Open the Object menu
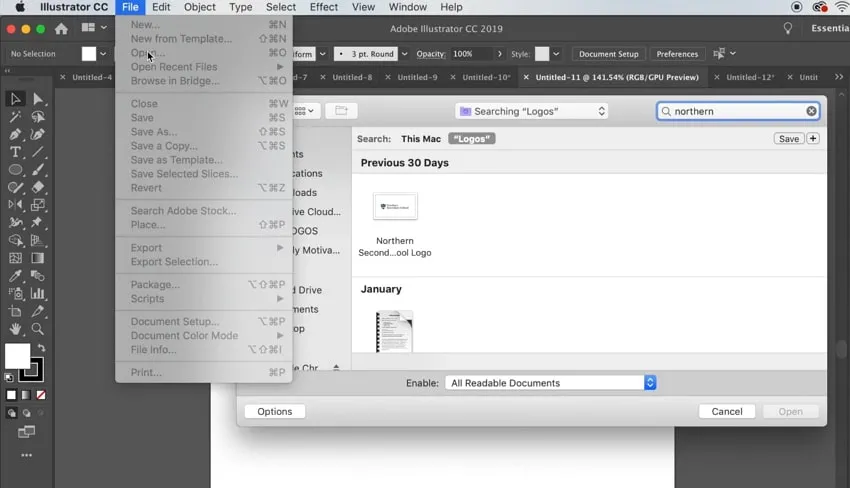Screen dimensions: 850x488 coord(199,7)
